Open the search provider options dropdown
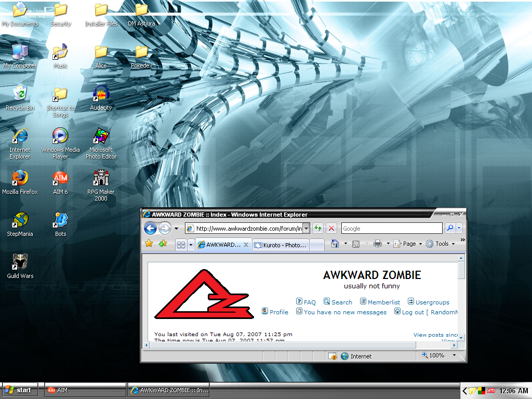Viewport: 532px width, 399px height. (459, 229)
